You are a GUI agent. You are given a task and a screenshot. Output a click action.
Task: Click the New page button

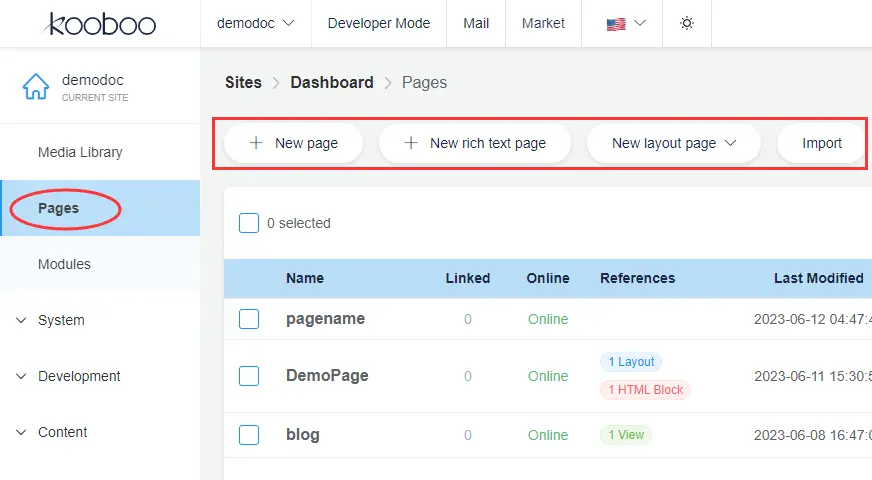point(294,143)
